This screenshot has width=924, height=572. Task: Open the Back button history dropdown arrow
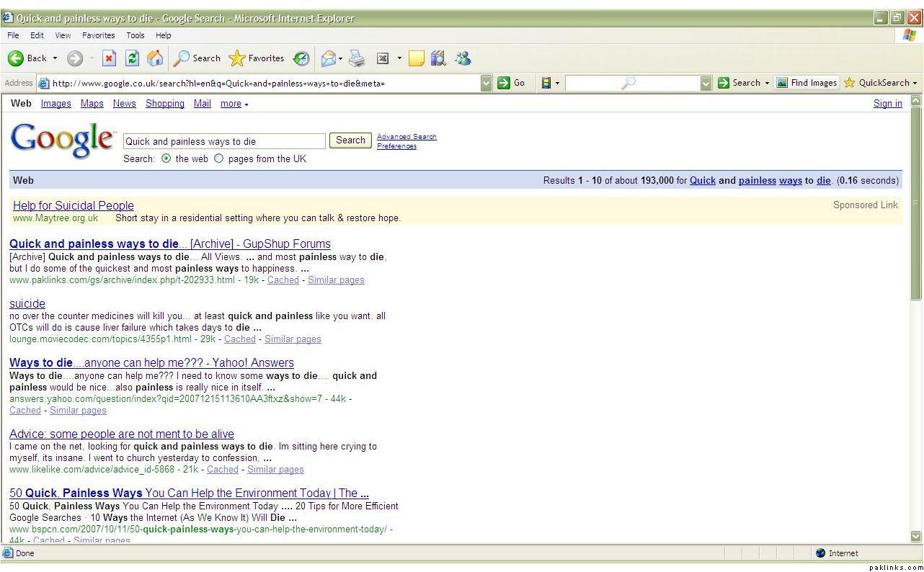pyautogui.click(x=55, y=58)
